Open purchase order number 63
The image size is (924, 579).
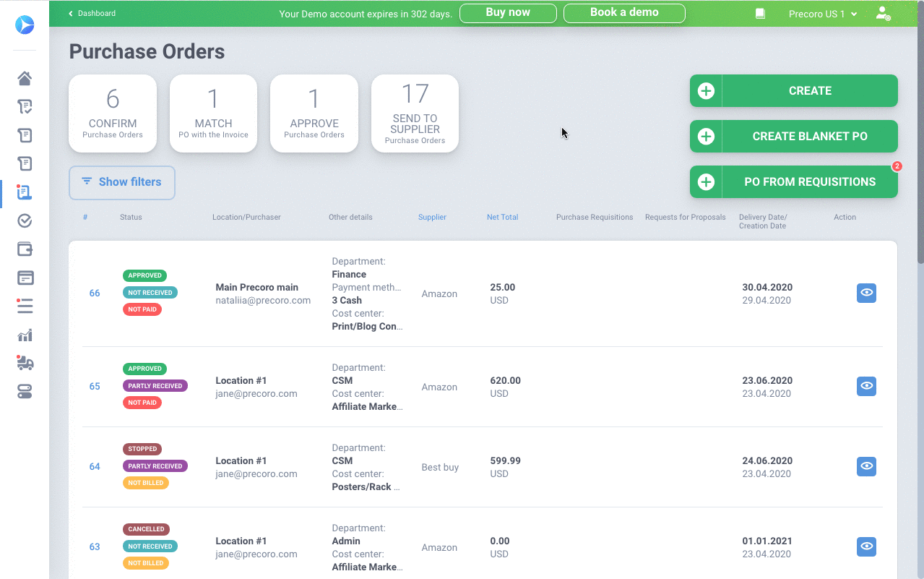click(x=95, y=547)
